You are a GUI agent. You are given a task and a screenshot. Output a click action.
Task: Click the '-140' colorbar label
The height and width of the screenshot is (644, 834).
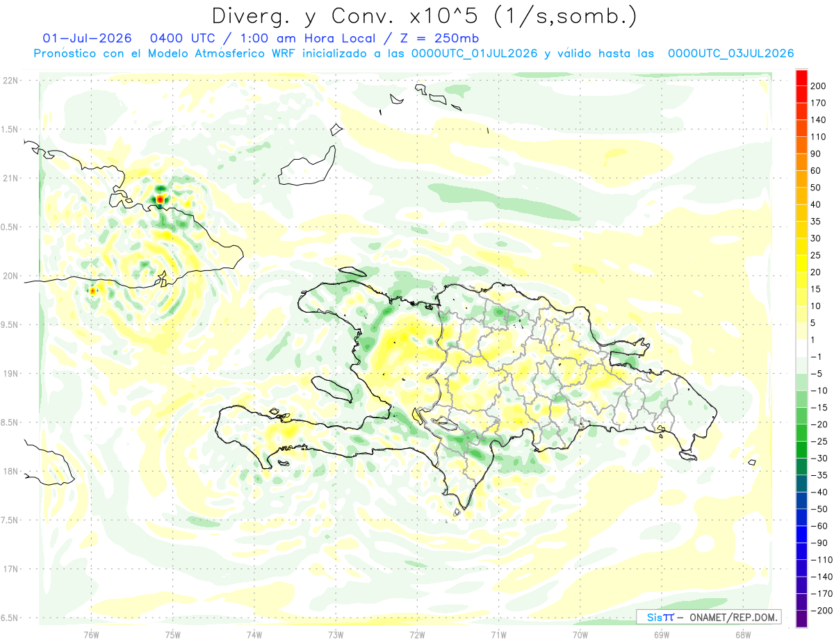tap(823, 577)
